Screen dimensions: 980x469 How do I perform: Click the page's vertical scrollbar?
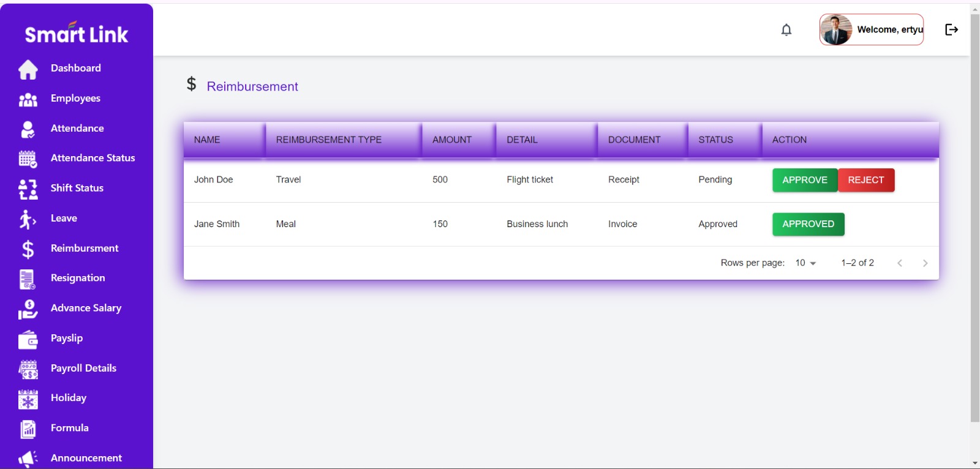click(x=974, y=214)
